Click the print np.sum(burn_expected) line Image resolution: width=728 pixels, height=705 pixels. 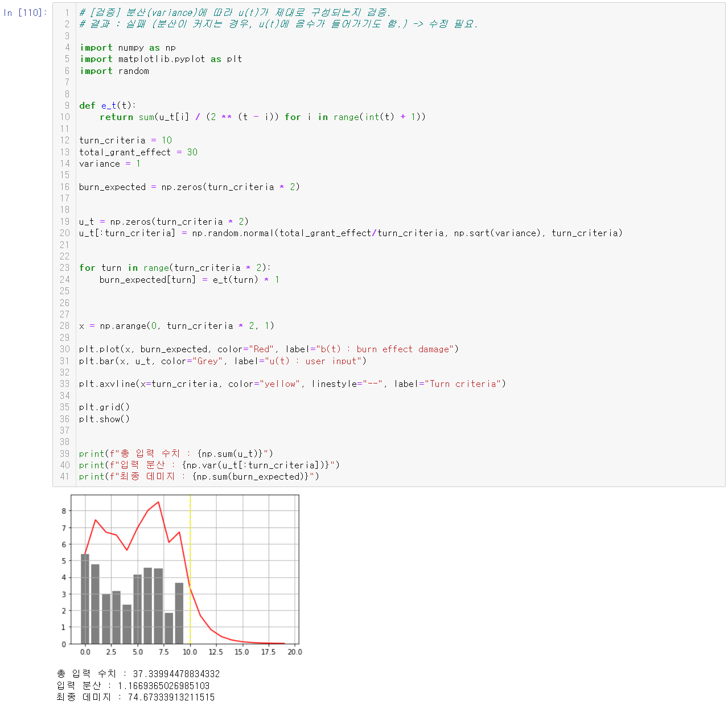199,477
